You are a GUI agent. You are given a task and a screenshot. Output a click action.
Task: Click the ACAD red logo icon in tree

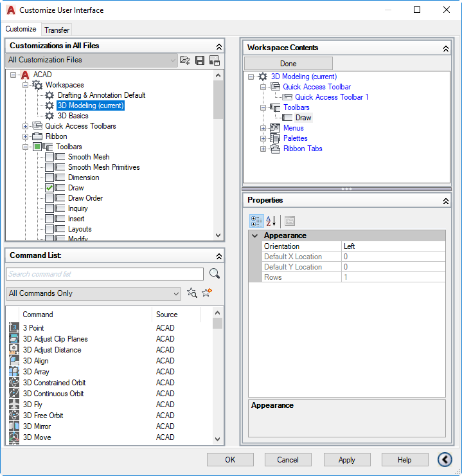[x=25, y=75]
